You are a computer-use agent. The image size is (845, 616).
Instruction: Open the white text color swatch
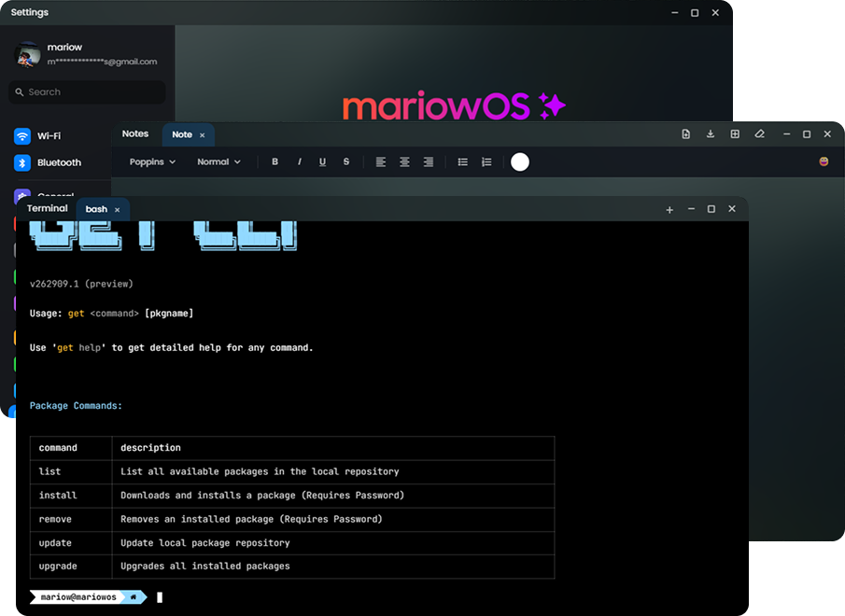point(519,161)
